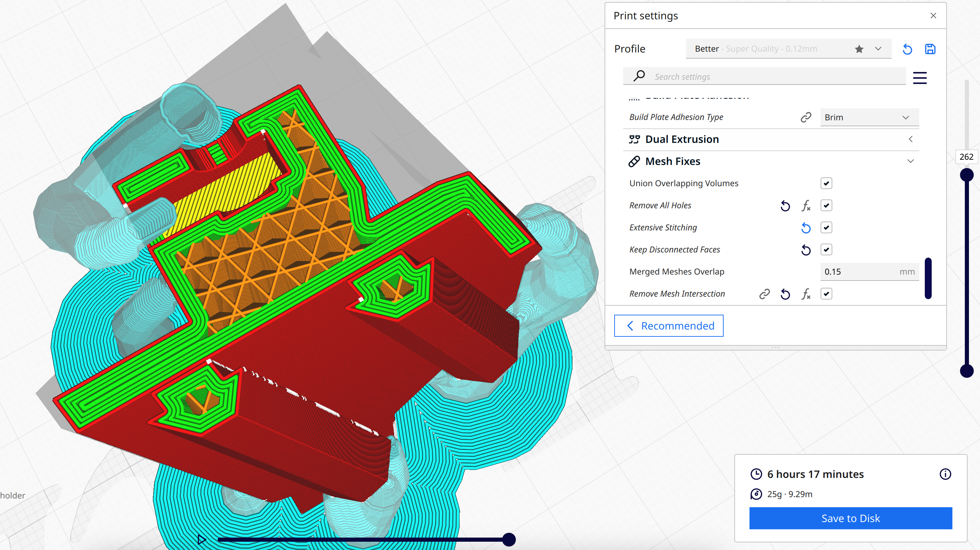Click the save profile floppy disk icon
Screen dimensions: 980x550
coord(930,49)
